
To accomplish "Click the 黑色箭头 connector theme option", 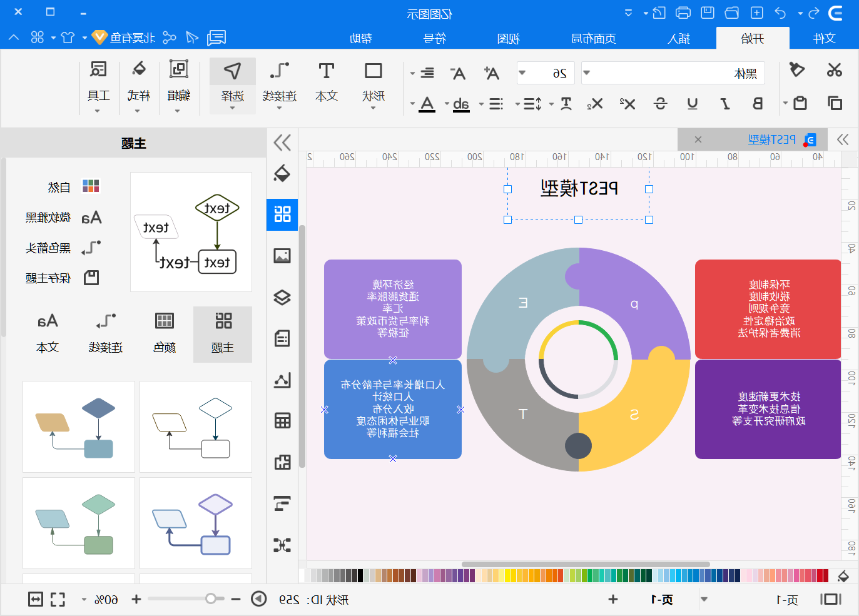I will [63, 248].
